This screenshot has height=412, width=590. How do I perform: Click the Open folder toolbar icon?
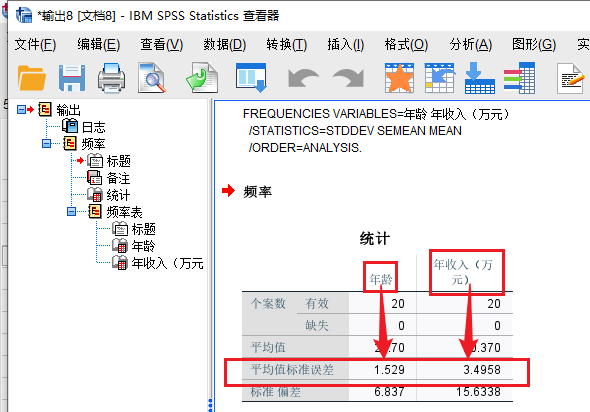32,78
